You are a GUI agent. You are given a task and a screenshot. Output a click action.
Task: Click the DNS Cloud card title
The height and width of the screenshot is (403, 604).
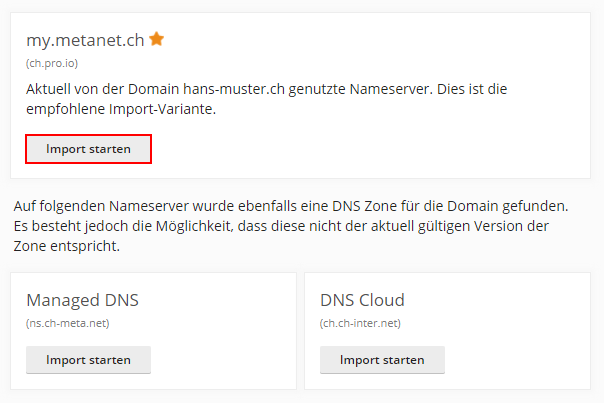[x=362, y=300]
